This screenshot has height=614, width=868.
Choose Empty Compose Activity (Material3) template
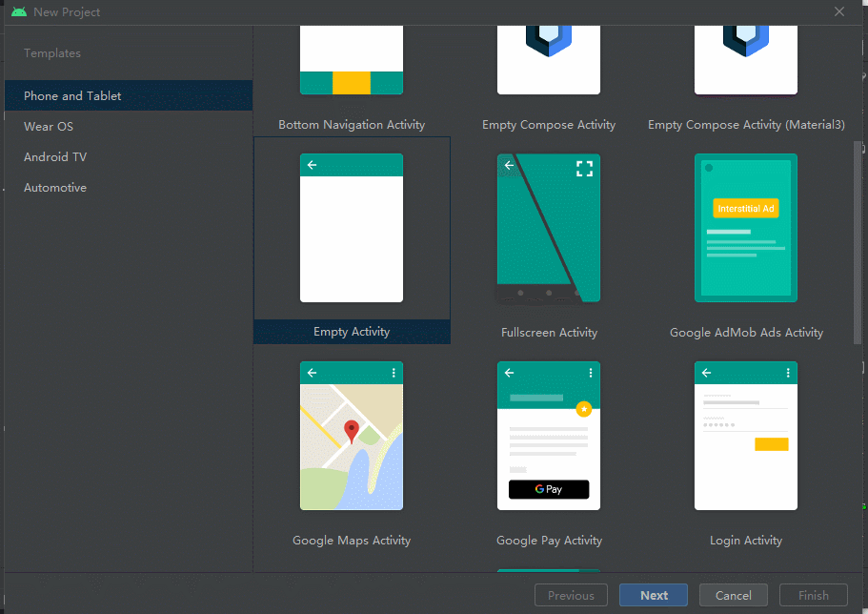click(x=746, y=61)
